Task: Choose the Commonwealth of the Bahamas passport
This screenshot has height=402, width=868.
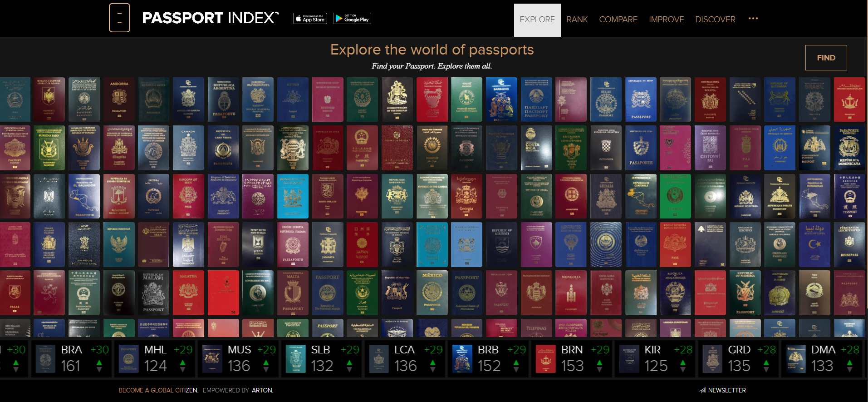Action: [x=397, y=99]
